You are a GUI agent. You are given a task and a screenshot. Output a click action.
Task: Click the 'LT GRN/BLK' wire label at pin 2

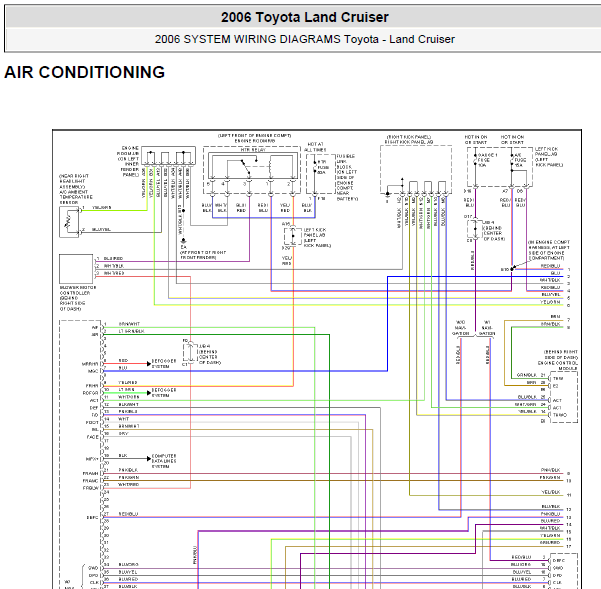coord(131,331)
